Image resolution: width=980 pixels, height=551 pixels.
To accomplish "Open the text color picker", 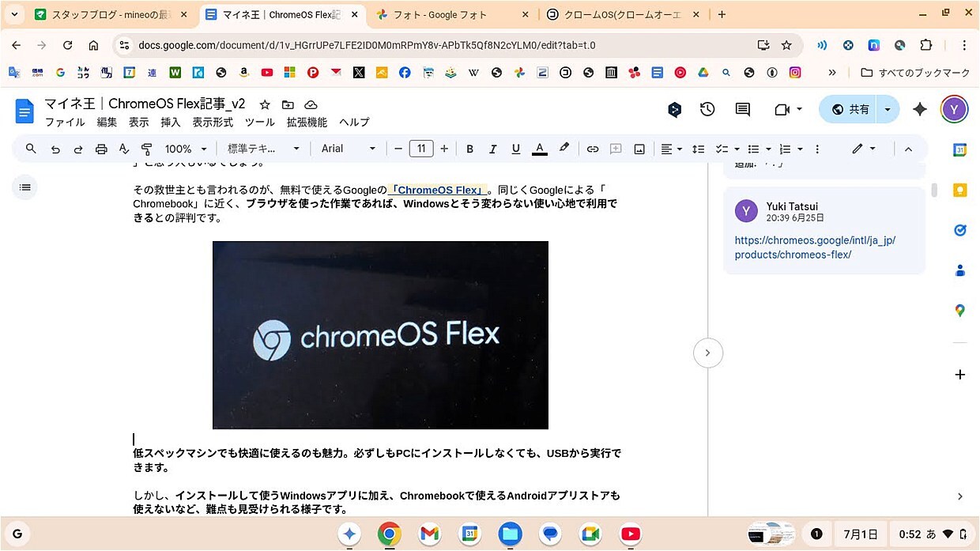I will pos(540,149).
